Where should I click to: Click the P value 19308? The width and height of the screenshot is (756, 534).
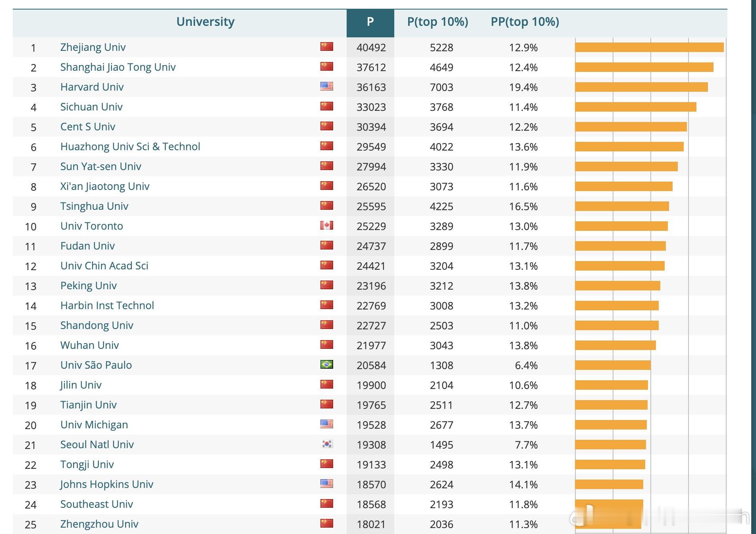(x=371, y=445)
